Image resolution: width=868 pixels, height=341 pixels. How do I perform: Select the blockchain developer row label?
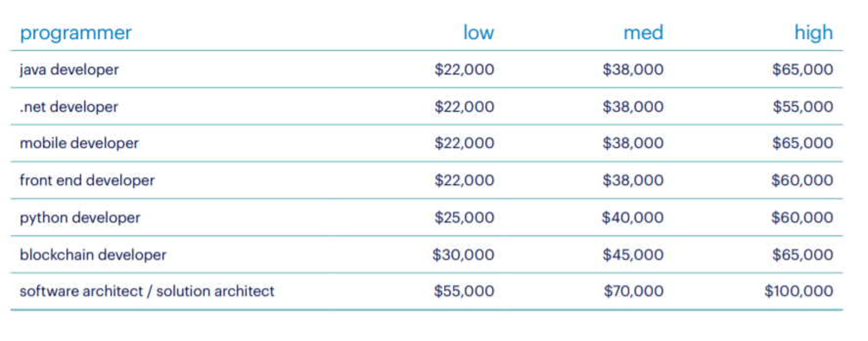coord(93,255)
